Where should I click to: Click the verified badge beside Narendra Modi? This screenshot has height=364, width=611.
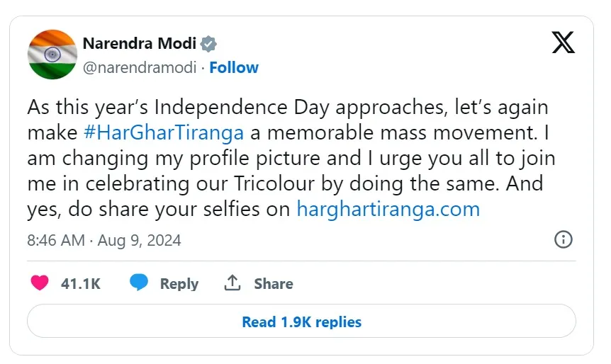click(x=208, y=43)
